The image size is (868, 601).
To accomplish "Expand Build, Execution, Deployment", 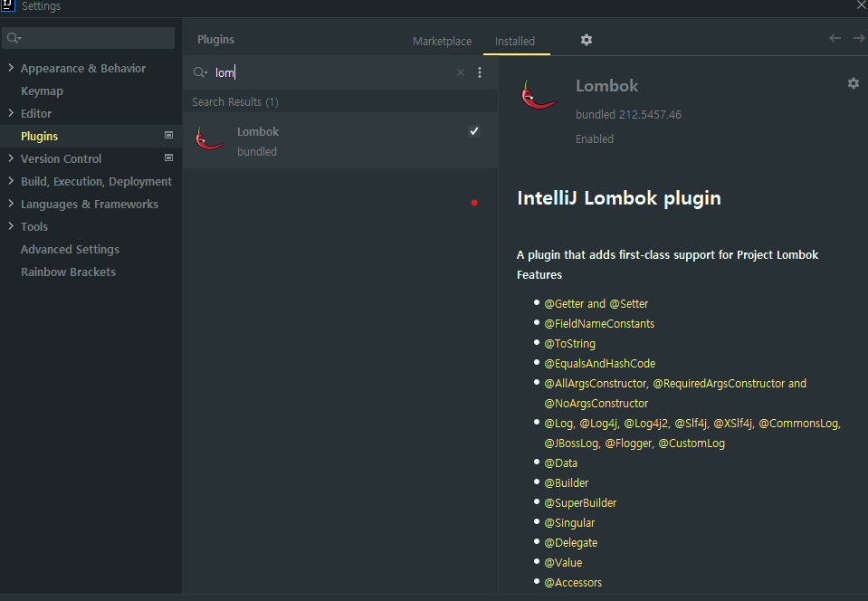I will [x=11, y=181].
